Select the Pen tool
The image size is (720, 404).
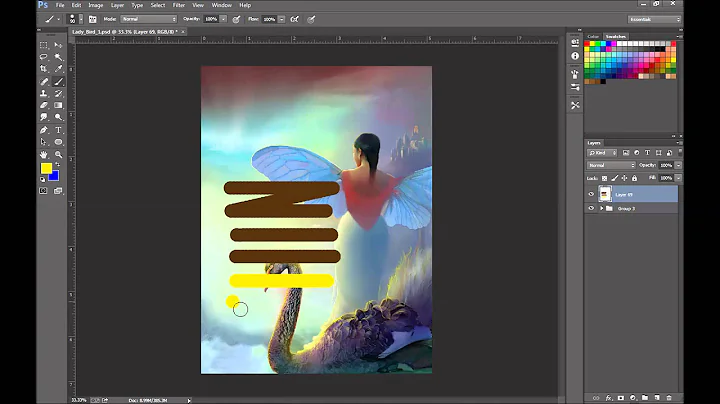click(x=44, y=130)
